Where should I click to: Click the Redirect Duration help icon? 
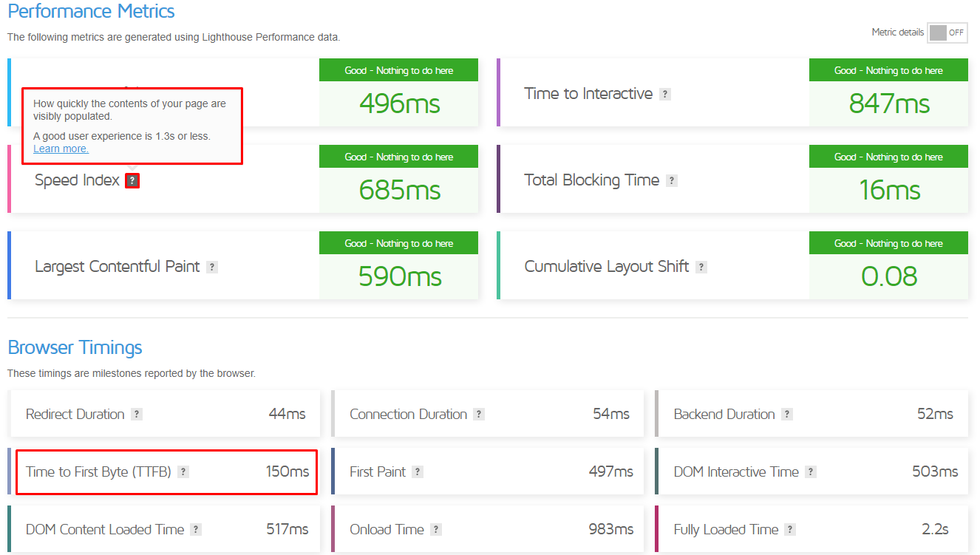pos(137,414)
